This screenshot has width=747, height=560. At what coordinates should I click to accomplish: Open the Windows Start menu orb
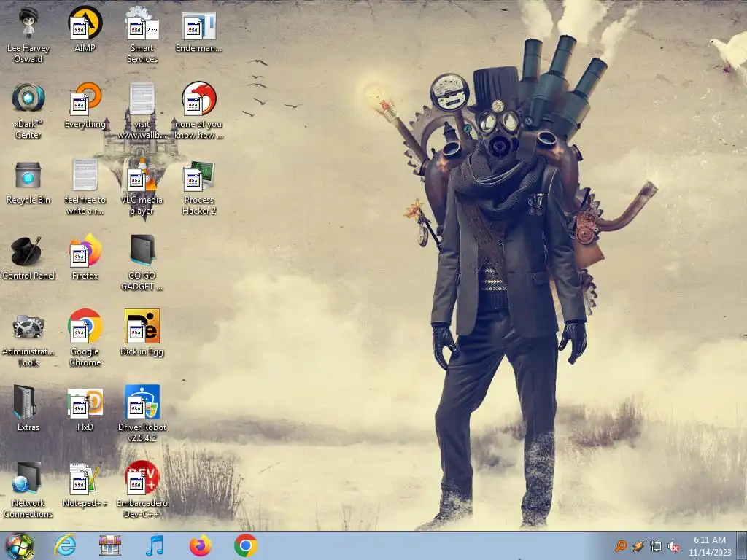(20, 545)
